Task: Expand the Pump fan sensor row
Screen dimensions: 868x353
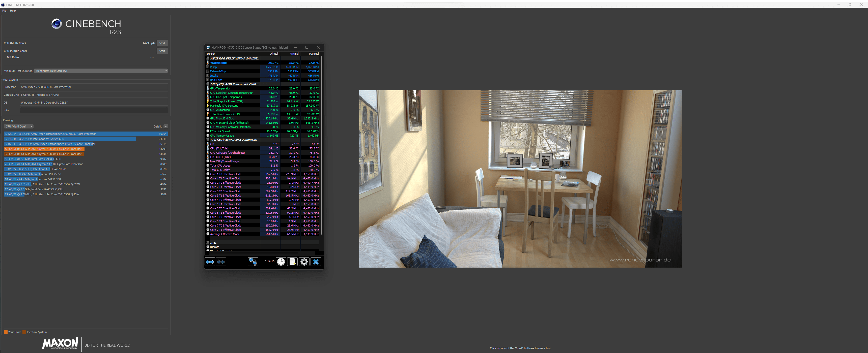Action: click(x=208, y=67)
